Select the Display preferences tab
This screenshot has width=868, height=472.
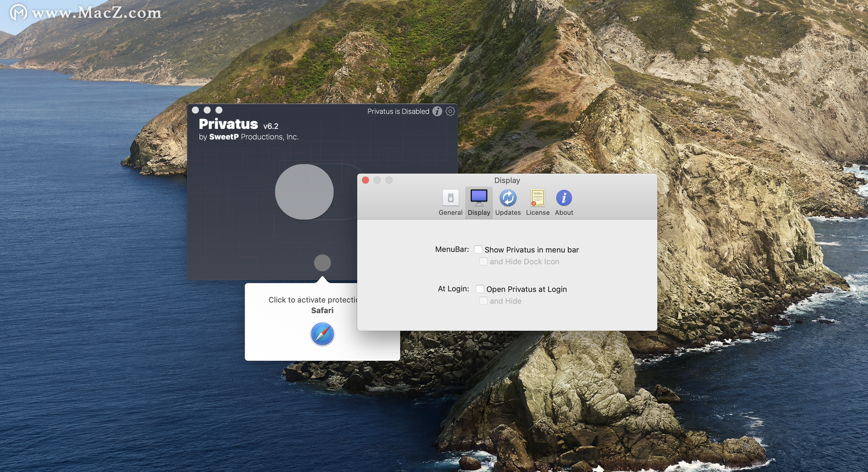[x=479, y=203]
